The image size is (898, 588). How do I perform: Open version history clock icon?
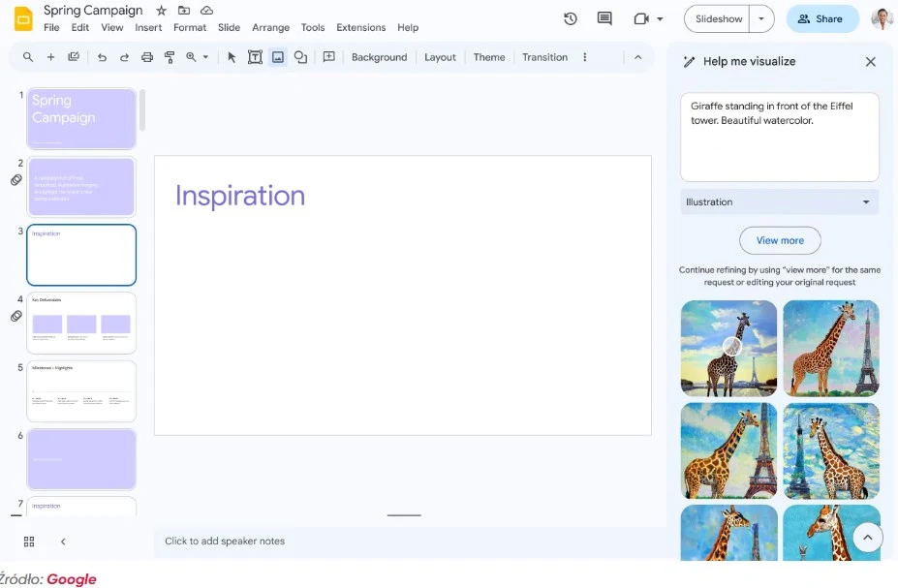coord(571,18)
